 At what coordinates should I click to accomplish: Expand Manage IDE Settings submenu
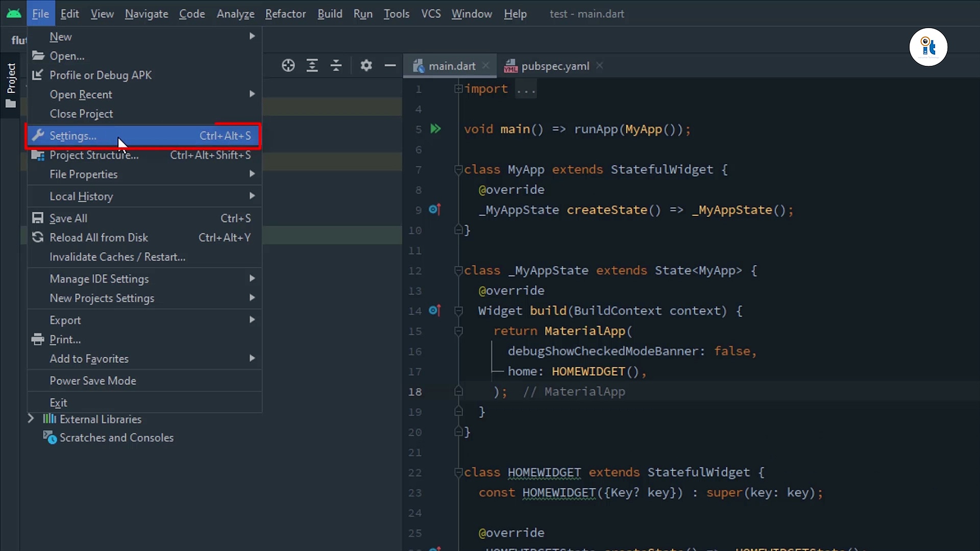(x=144, y=279)
